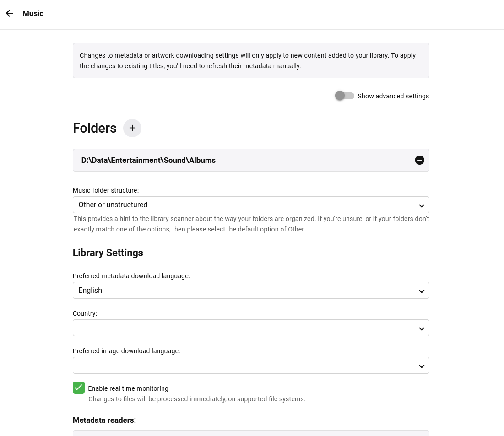Image resolution: width=504 pixels, height=436 pixels.
Task: Remove the Albums folder using the minus icon
Action: [x=419, y=160]
